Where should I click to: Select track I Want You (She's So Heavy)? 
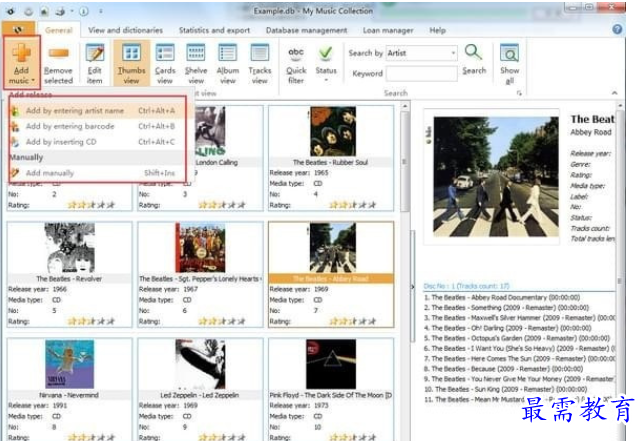point(519,349)
